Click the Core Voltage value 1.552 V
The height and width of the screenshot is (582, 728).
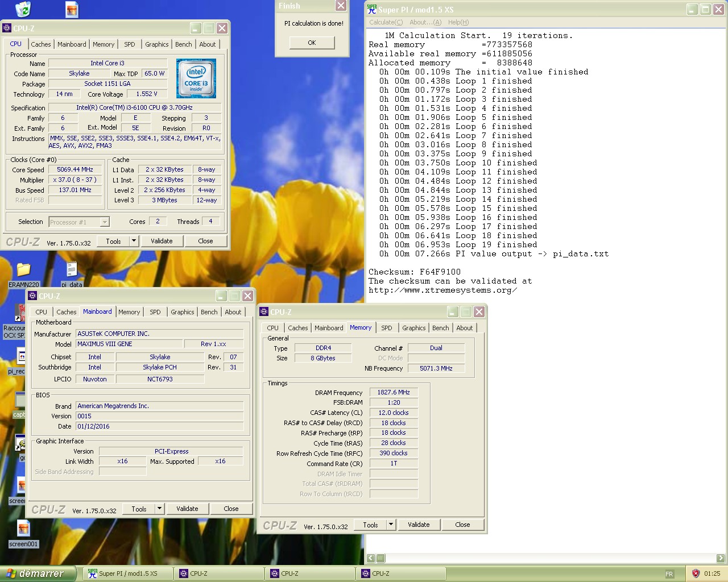pyautogui.click(x=147, y=94)
